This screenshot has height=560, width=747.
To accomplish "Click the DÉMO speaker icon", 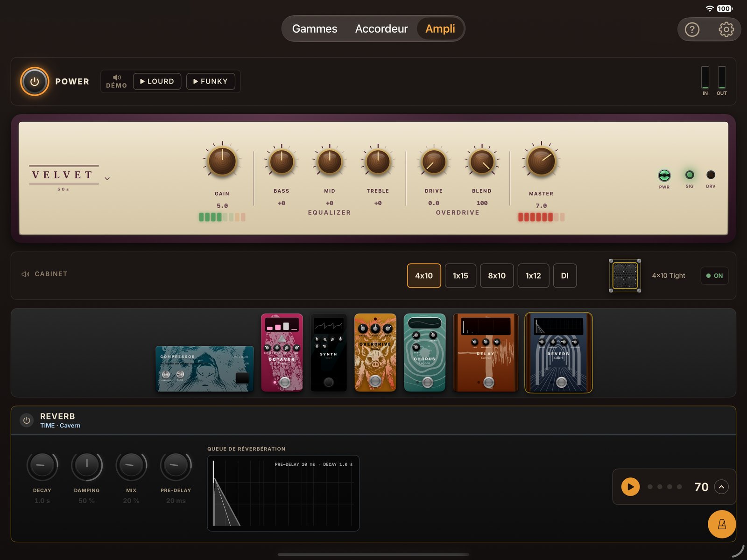I will [117, 77].
